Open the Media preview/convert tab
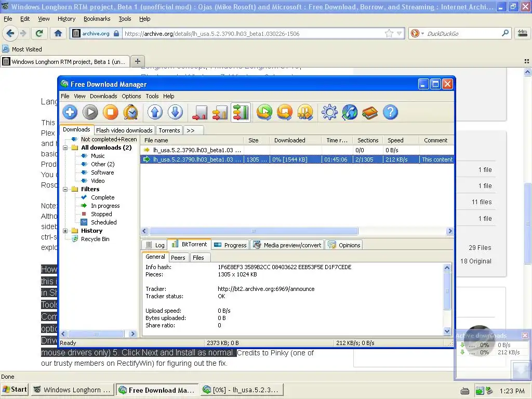The image size is (532, 399). click(x=287, y=245)
